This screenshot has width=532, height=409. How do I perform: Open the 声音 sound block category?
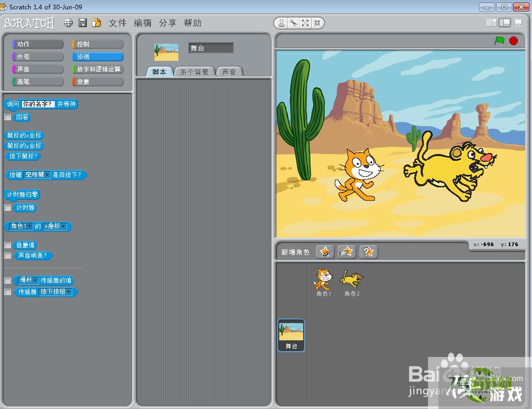(37, 69)
